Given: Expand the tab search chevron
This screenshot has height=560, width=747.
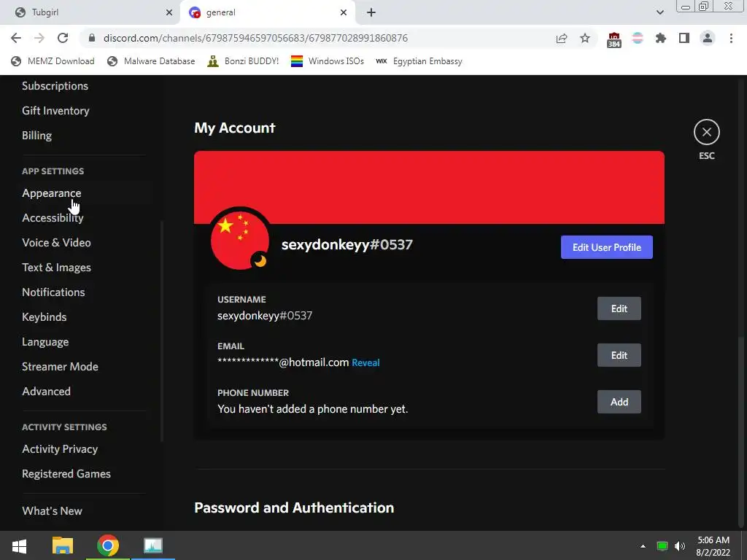Looking at the screenshot, I should tap(659, 12).
